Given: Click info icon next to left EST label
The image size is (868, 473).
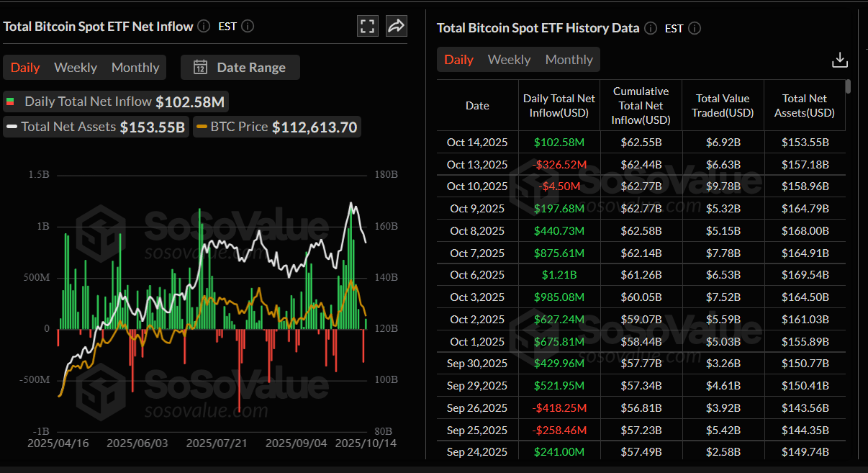Looking at the screenshot, I should pos(247,26).
